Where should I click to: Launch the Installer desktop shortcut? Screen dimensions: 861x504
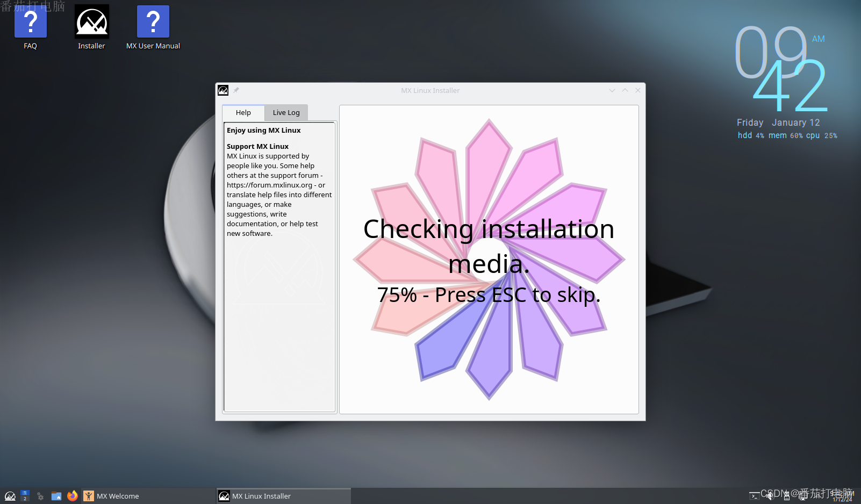91,28
